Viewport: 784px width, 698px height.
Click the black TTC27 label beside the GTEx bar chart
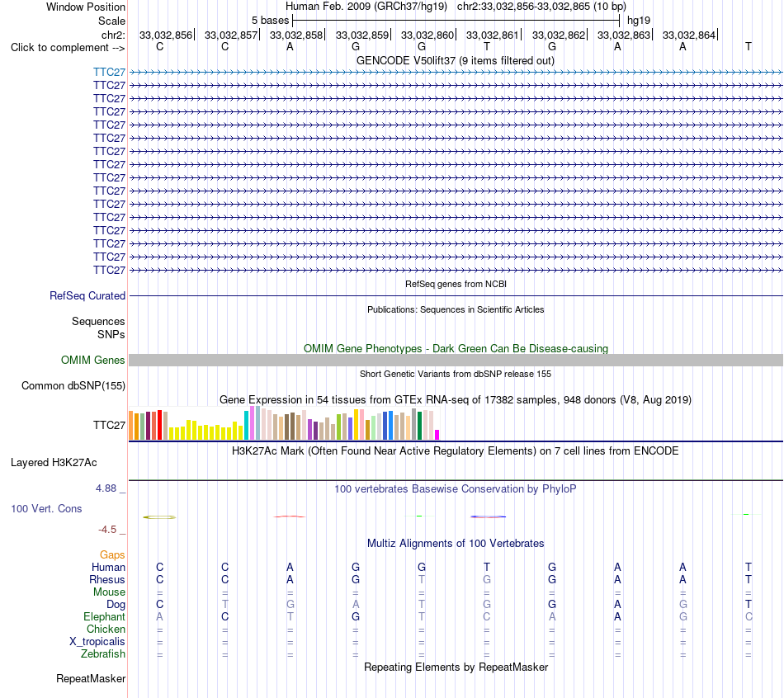point(109,425)
